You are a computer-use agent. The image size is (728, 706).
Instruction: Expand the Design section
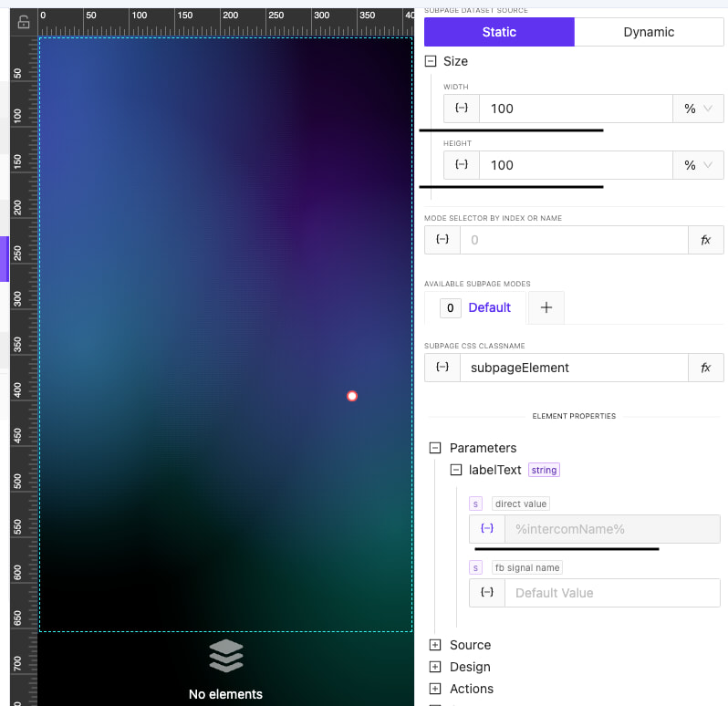pos(435,667)
